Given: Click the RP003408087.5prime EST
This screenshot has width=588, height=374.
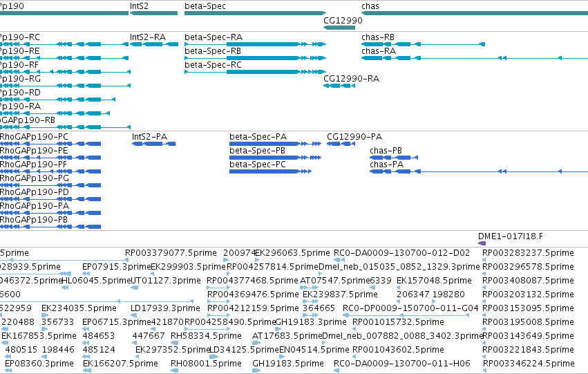Looking at the screenshot, I should [x=484, y=288].
